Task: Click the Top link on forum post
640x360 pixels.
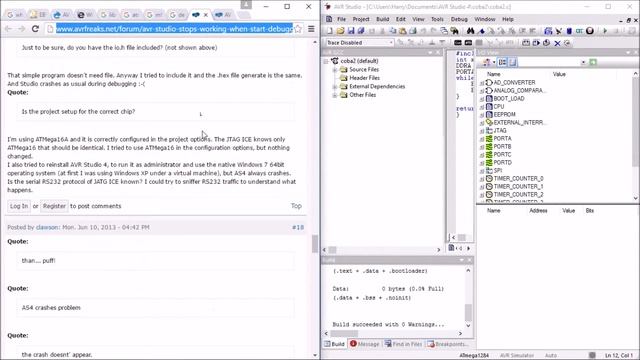Action: click(x=296, y=206)
